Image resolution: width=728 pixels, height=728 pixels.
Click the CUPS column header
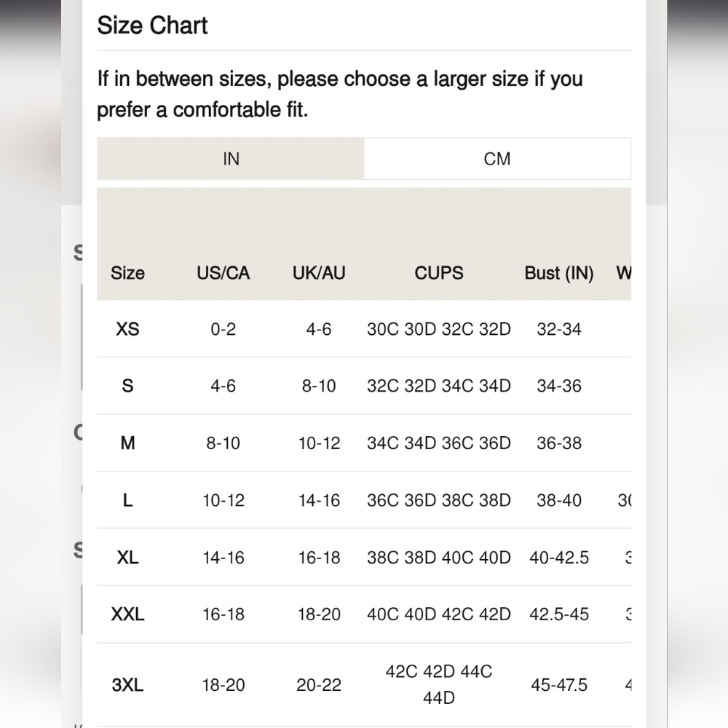(x=439, y=273)
